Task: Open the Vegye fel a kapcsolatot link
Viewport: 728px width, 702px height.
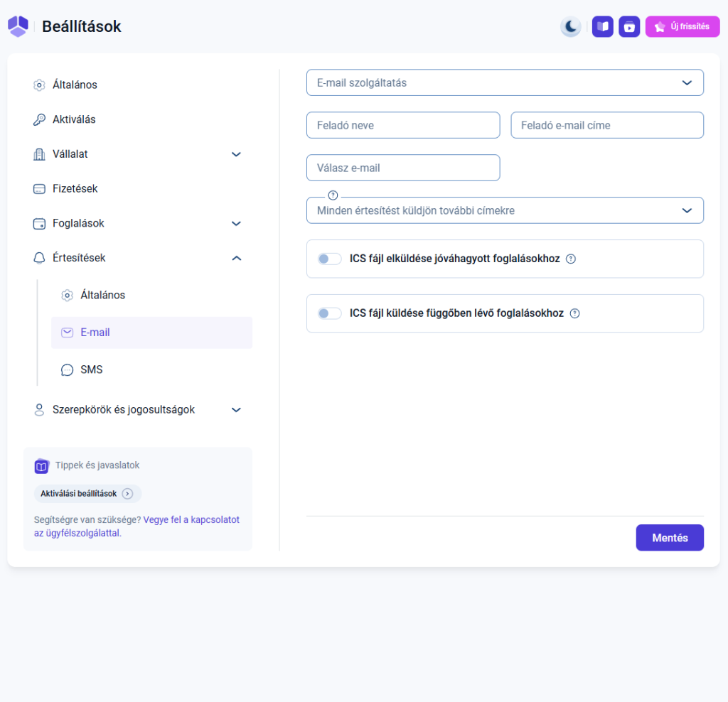Action: (x=191, y=519)
